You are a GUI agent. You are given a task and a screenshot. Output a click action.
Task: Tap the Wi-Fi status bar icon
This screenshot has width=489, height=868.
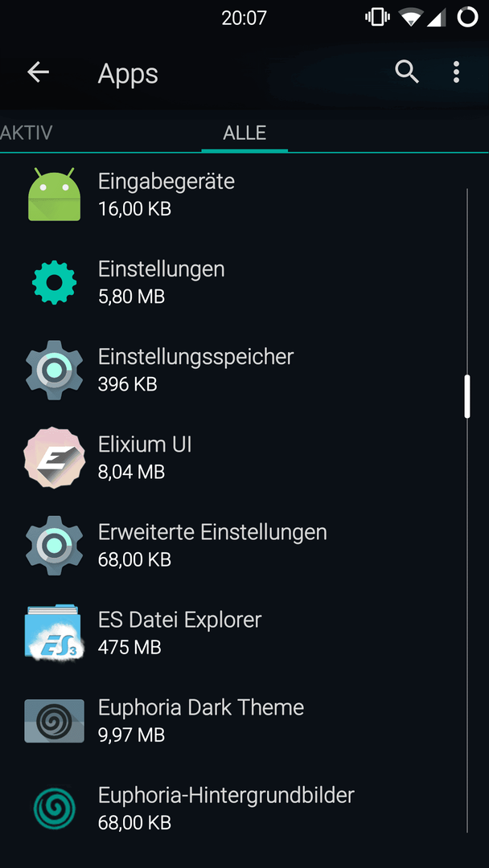(410, 17)
